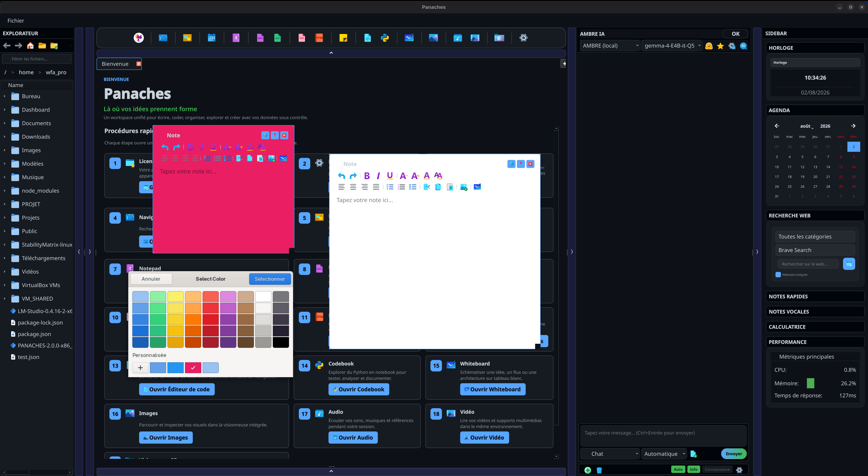Viewport: 868px width, 476px height.
Task: Insert an image in the white note
Action: click(x=464, y=187)
